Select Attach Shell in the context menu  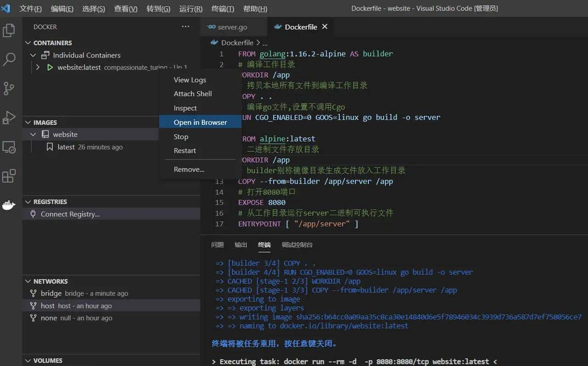pos(192,94)
